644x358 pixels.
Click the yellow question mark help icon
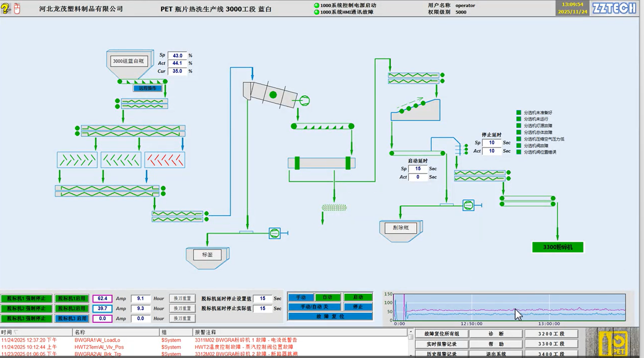[5, 8]
